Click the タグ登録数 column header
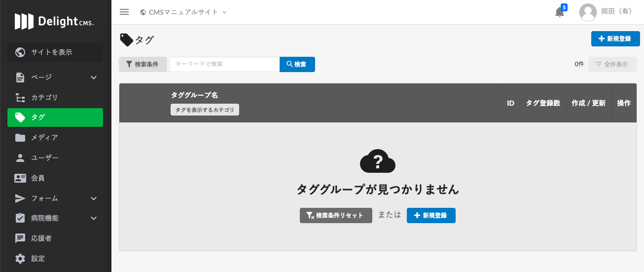The height and width of the screenshot is (272, 644). pyautogui.click(x=543, y=103)
